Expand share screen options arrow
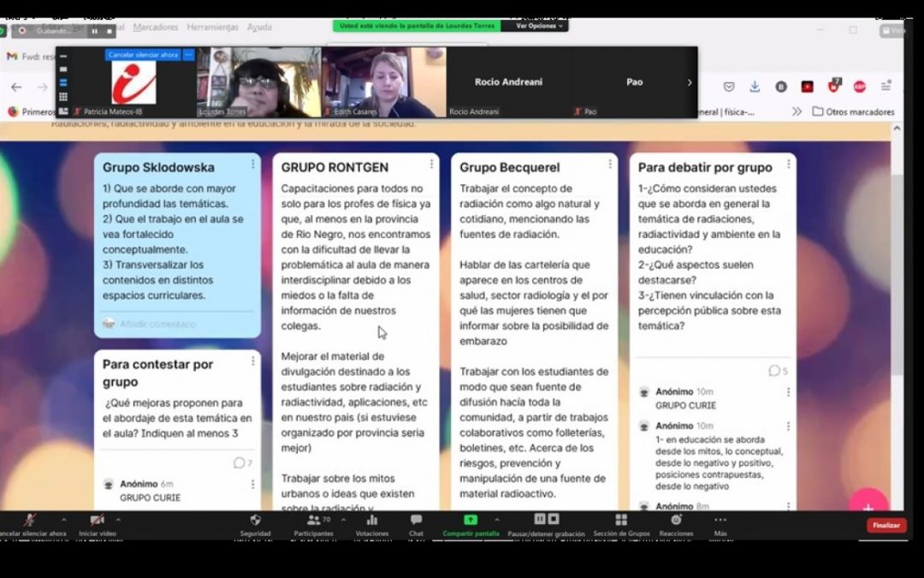This screenshot has width=924, height=578. tap(497, 520)
